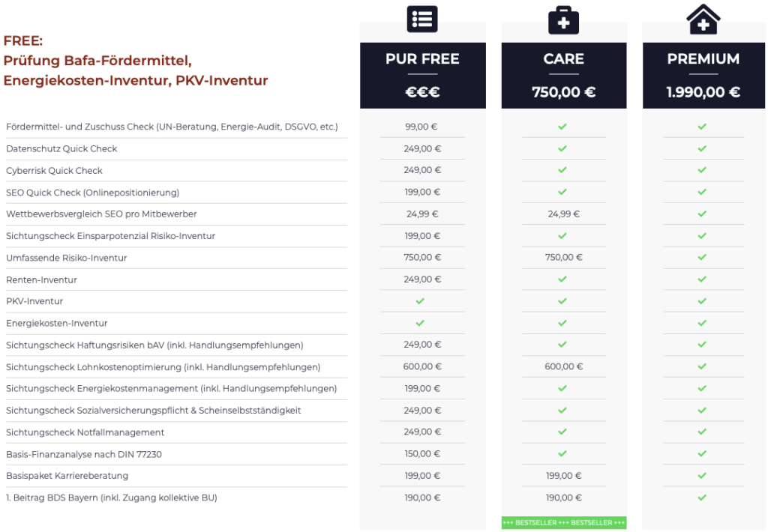Image resolution: width=768 pixels, height=532 pixels.
Task: Click Energiekosten-Inventur checkmark in PUR FREE column
Action: pos(420,323)
